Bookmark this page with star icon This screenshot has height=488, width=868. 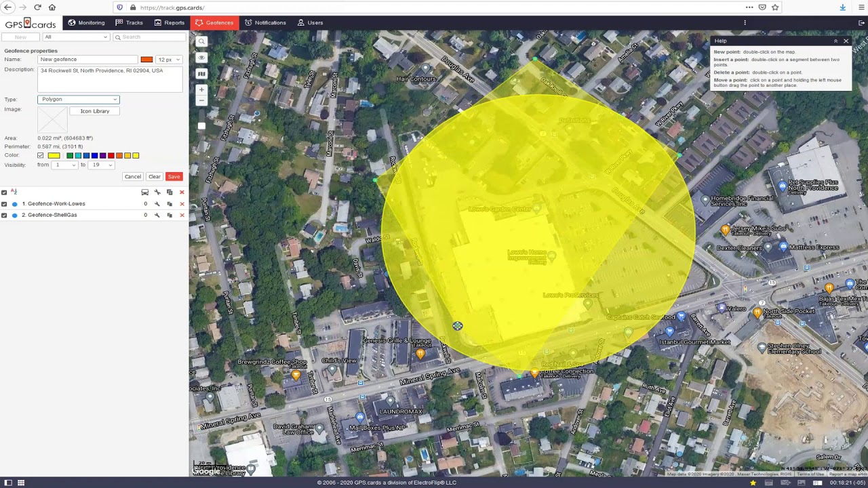point(775,7)
